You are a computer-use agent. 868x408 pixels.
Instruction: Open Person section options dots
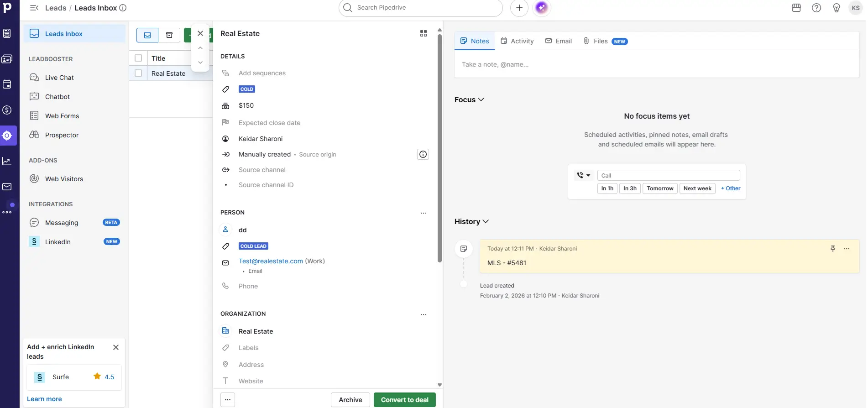pyautogui.click(x=424, y=213)
